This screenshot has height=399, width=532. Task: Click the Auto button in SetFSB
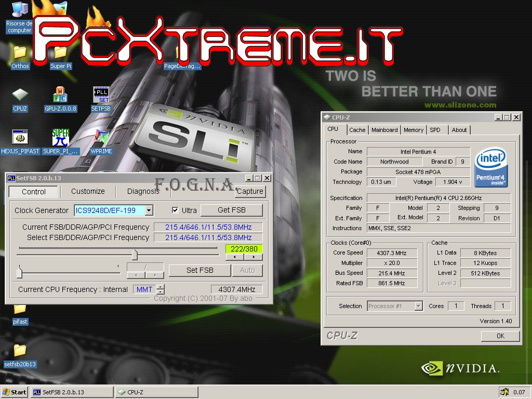pyautogui.click(x=247, y=270)
